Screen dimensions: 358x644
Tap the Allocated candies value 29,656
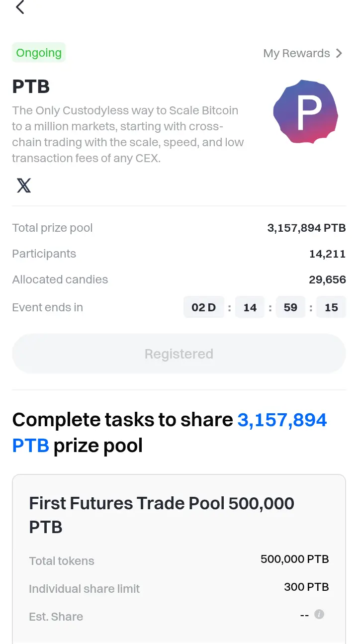point(327,280)
